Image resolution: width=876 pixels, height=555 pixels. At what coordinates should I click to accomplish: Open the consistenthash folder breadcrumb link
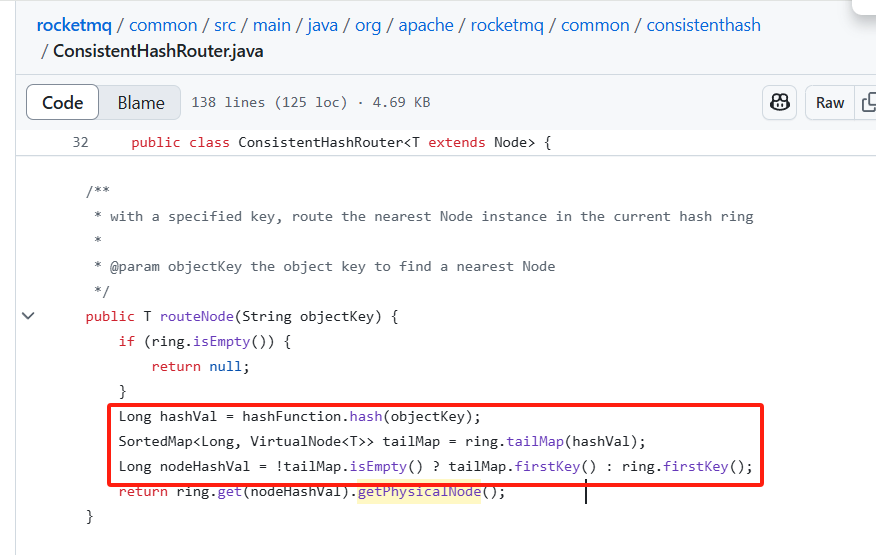(x=703, y=25)
